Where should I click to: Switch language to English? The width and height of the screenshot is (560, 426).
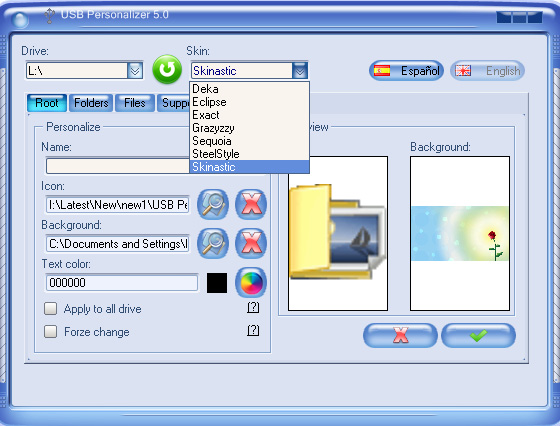tap(488, 71)
